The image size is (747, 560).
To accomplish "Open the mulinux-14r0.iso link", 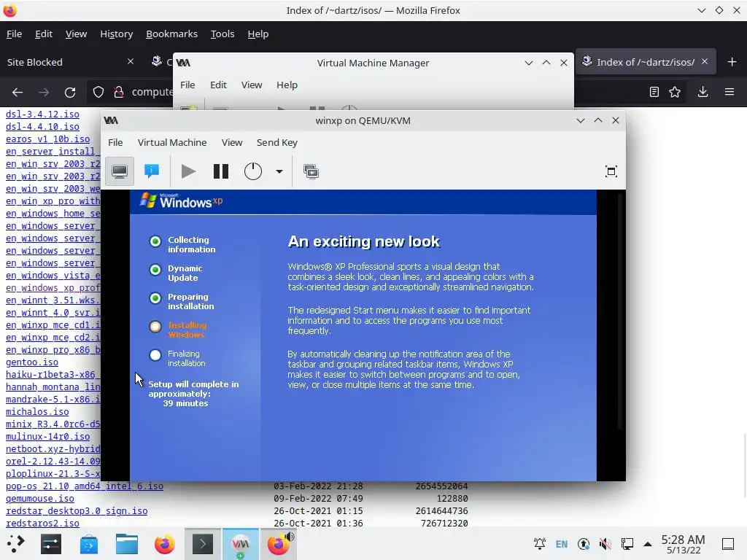I will tap(47, 436).
